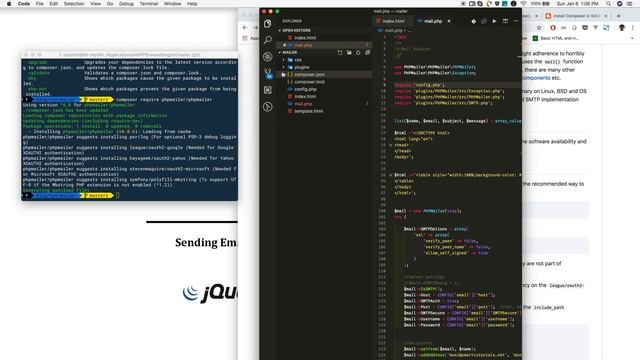Image resolution: width=640 pixels, height=360 pixels.
Task: Click terminal prompt line after master branch
Action: [x=118, y=196]
